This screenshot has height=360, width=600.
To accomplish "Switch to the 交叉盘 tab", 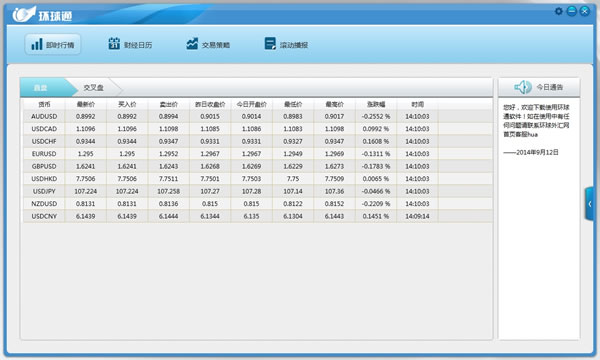I will tap(94, 88).
